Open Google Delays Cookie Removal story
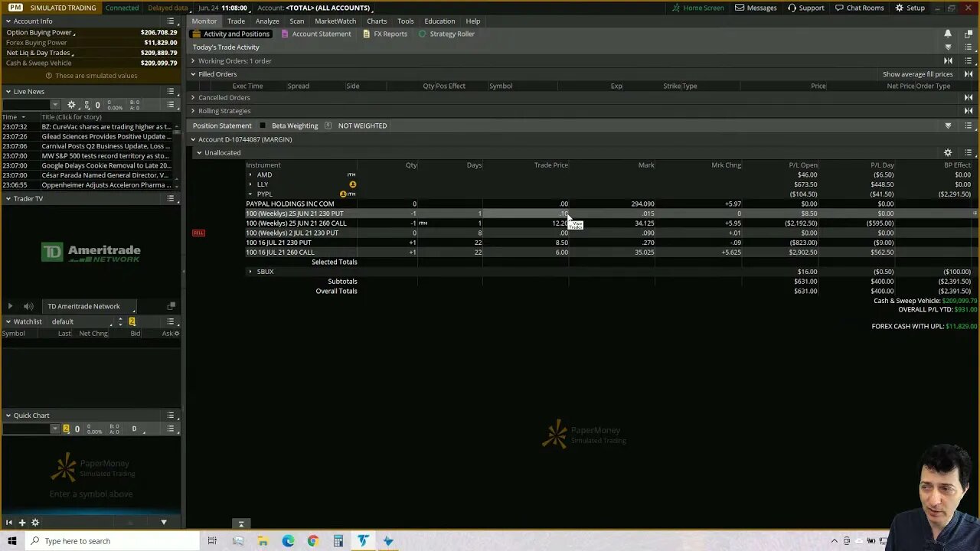This screenshot has height=551, width=980. click(106, 165)
